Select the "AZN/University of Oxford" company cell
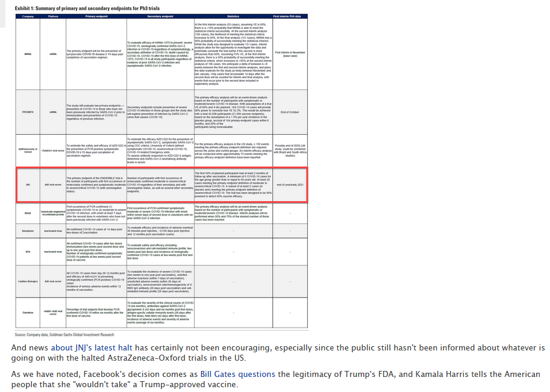Screen dimensions: 550x392 click(x=28, y=151)
